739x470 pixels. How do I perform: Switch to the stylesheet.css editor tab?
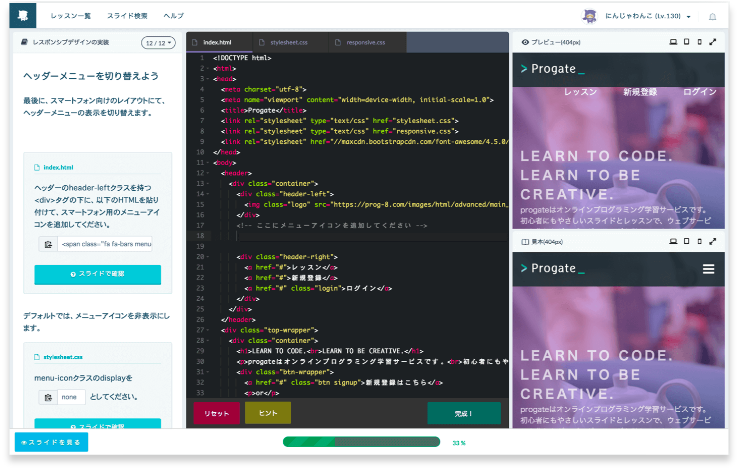point(291,42)
